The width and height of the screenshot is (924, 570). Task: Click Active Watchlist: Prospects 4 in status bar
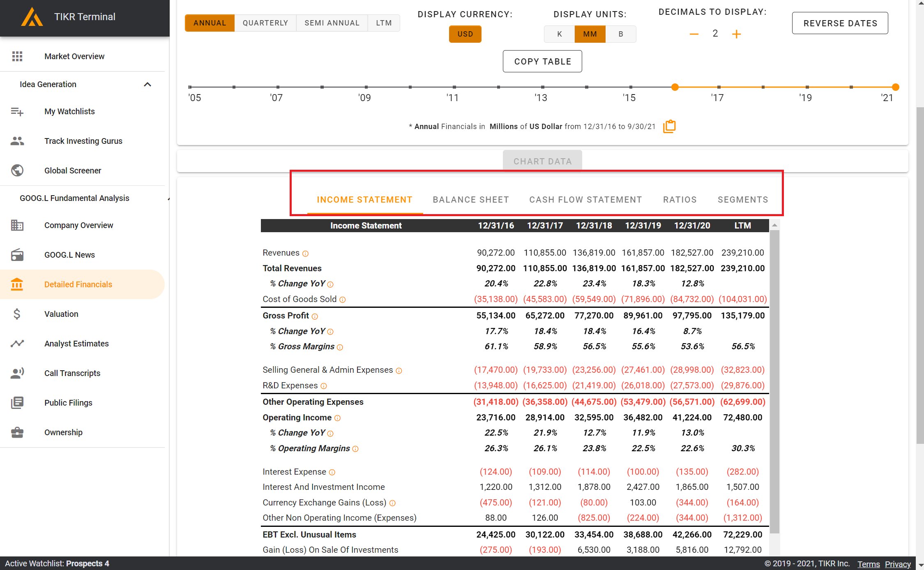[x=57, y=563]
